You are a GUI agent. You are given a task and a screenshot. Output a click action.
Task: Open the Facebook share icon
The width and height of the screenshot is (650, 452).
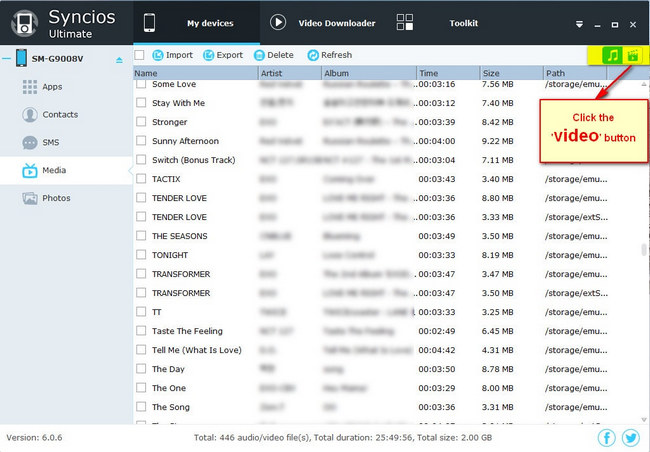click(x=607, y=438)
